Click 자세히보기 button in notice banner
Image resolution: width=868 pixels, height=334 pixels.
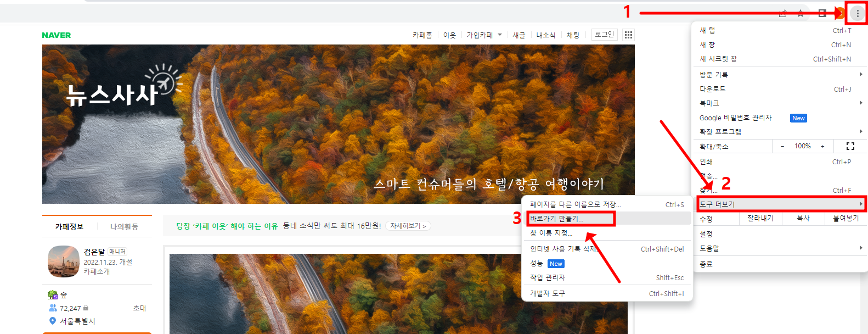tap(408, 226)
